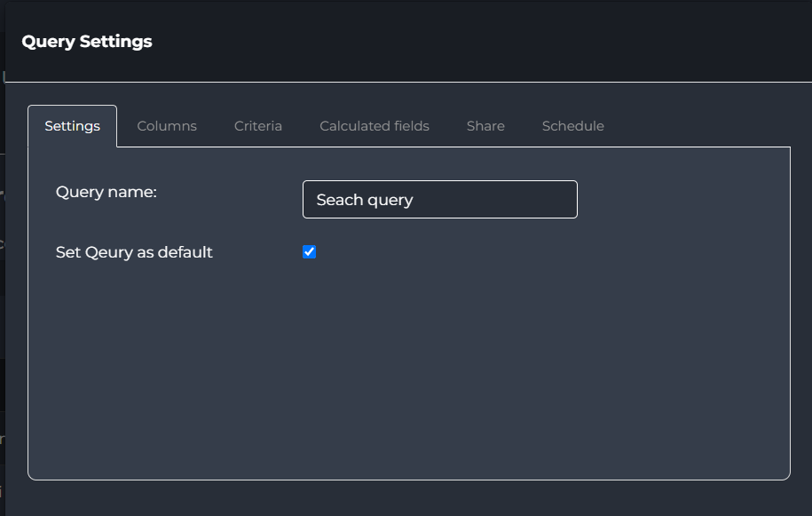This screenshot has width=812, height=516.
Task: Go to the Share tab
Action: (485, 126)
